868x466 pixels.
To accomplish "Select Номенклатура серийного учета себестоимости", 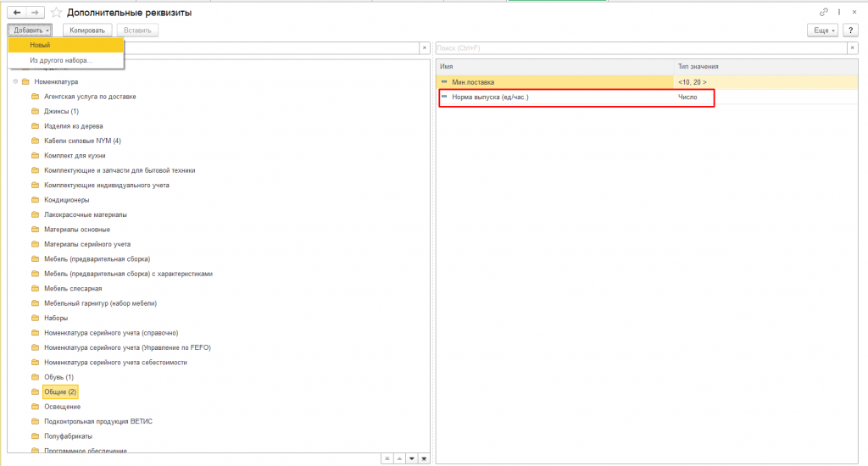I will pyautogui.click(x=115, y=363).
